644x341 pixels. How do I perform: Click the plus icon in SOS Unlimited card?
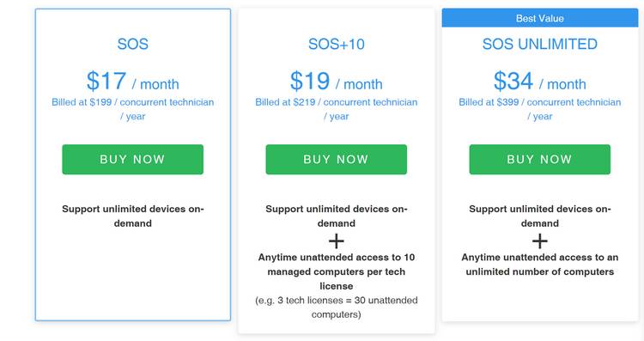tap(540, 241)
